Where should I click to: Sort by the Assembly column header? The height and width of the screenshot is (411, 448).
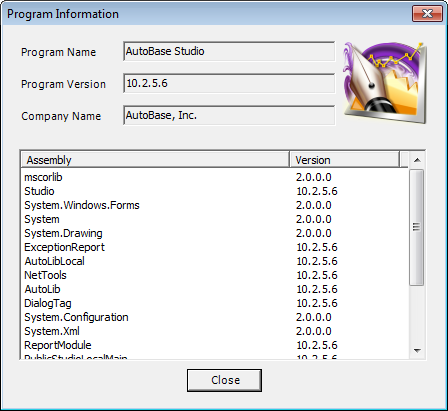[155, 160]
